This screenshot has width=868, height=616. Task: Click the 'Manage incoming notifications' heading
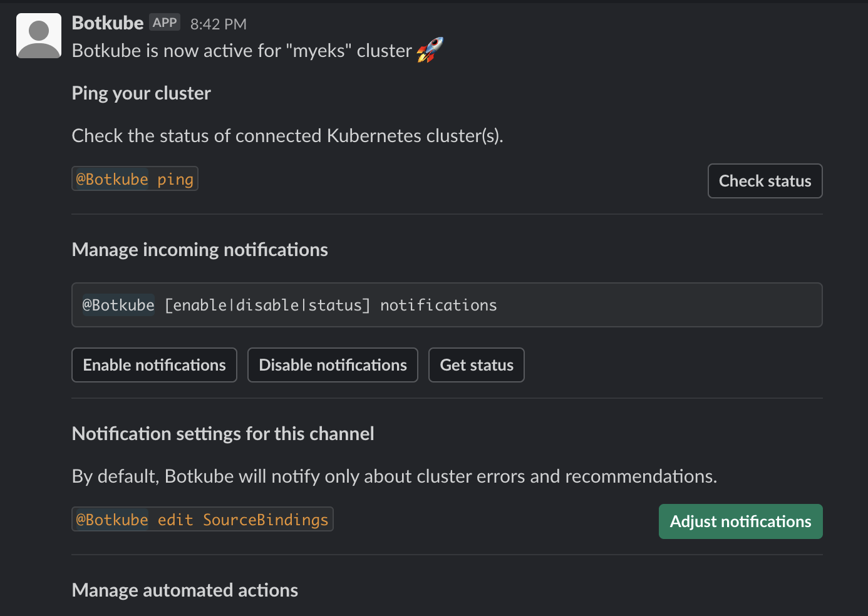(x=200, y=250)
